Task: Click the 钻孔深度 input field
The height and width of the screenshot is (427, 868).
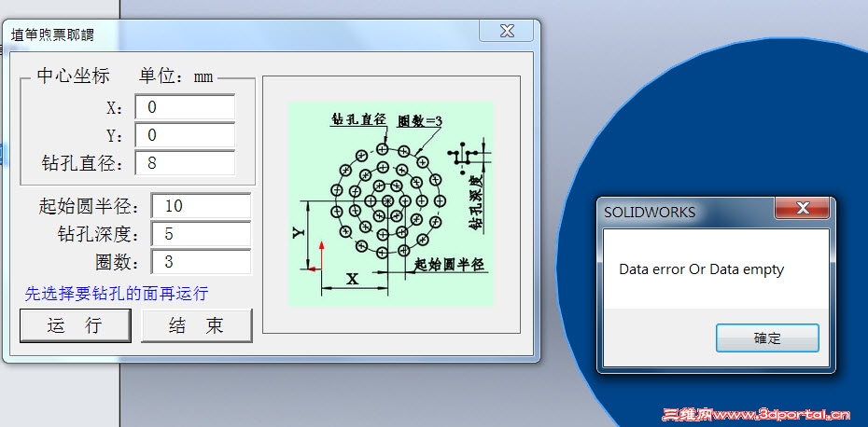Action: [201, 234]
